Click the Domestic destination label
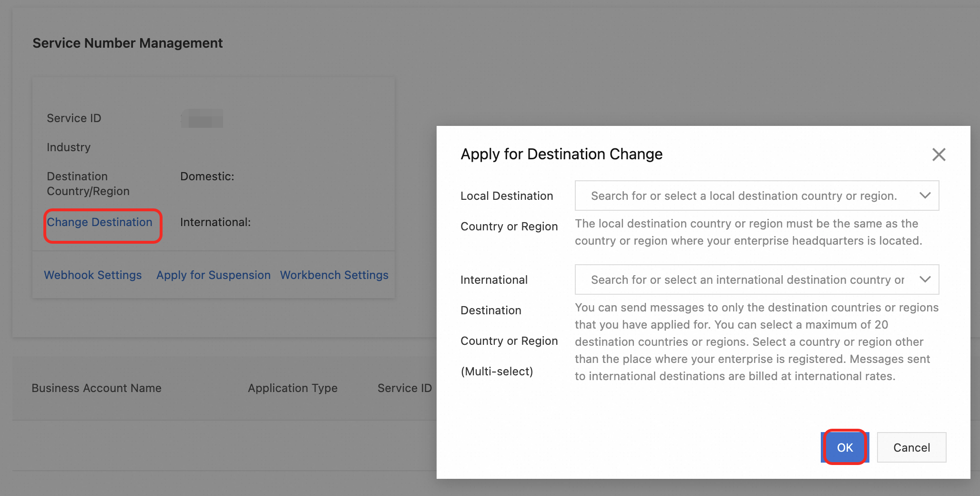The height and width of the screenshot is (496, 980). tap(207, 176)
